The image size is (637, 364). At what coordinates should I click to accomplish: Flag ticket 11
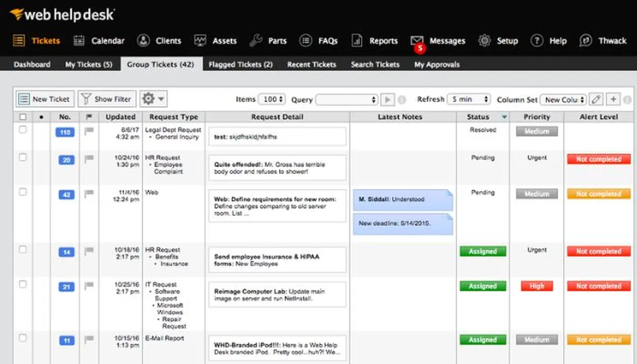pyautogui.click(x=89, y=340)
